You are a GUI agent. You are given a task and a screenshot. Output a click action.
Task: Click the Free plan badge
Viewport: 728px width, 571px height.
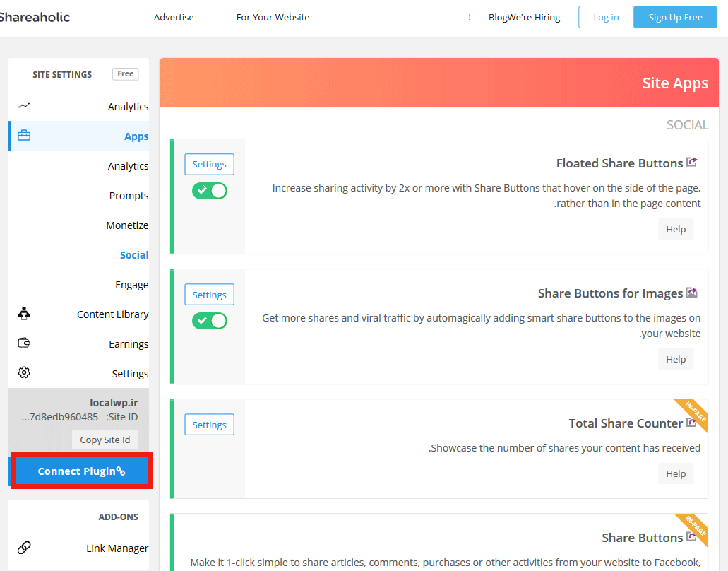coord(126,74)
